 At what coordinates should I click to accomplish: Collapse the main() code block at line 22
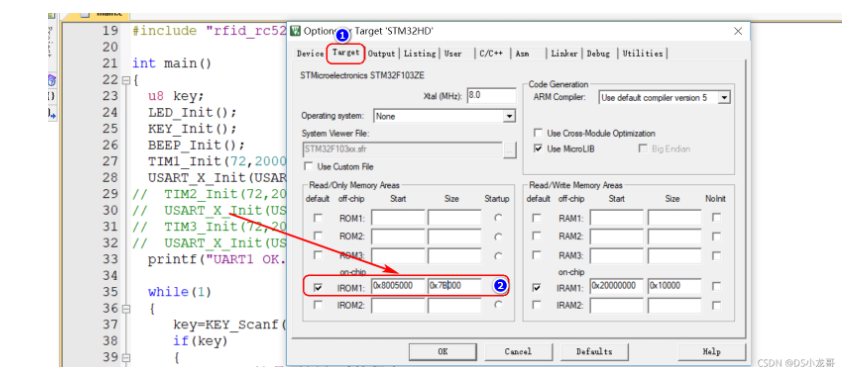point(126,80)
